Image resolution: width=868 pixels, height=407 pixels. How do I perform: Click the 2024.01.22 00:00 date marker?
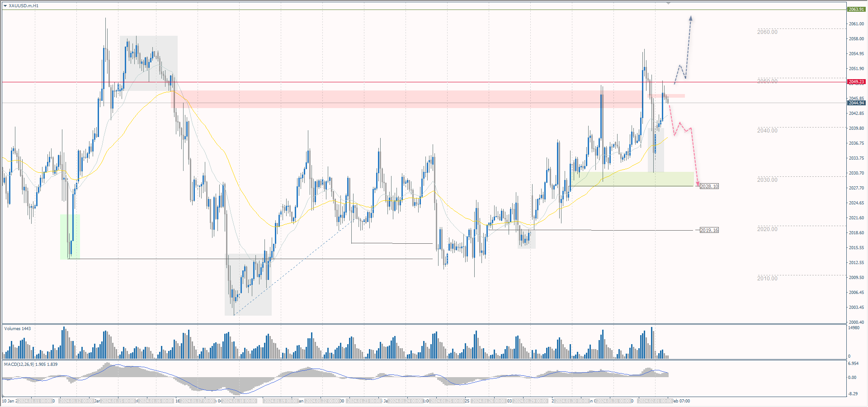coord(322,401)
